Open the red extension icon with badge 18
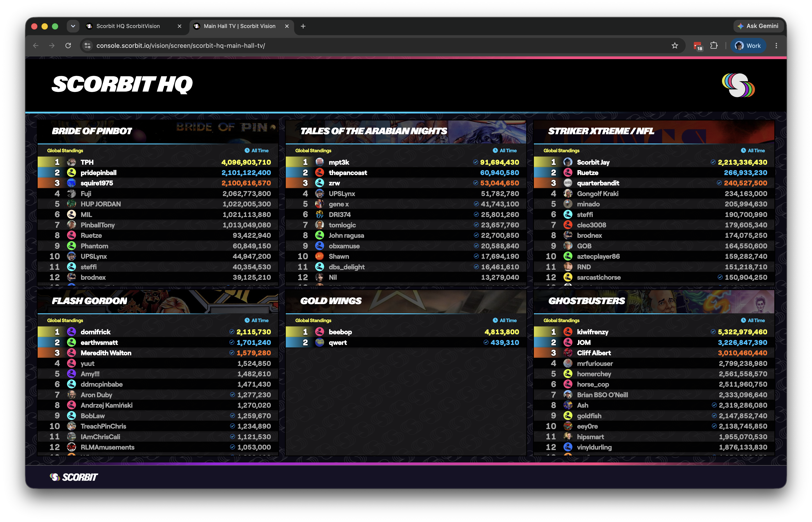The height and width of the screenshot is (522, 812). [x=698, y=46]
